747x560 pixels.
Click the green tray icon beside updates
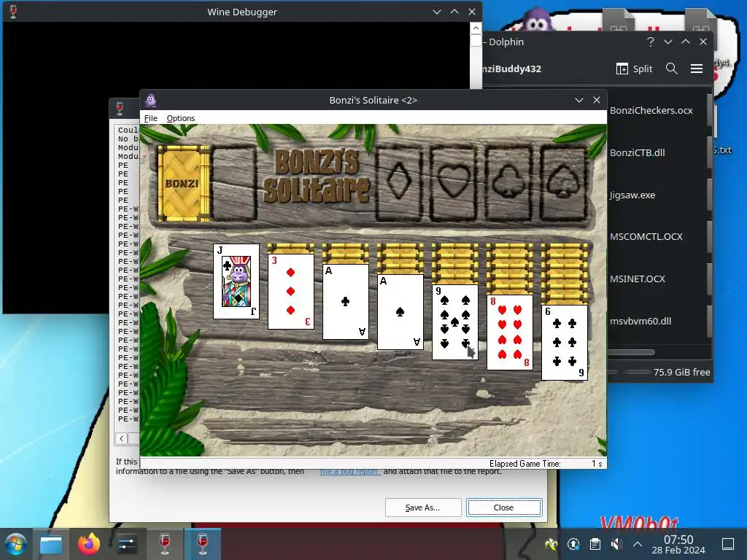[x=551, y=544]
